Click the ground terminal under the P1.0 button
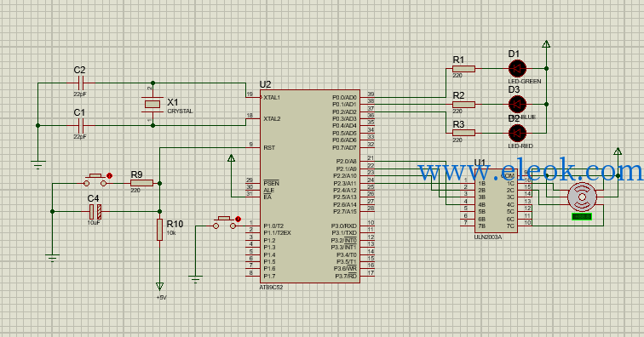The height and width of the screenshot is (337, 644). pos(195,279)
